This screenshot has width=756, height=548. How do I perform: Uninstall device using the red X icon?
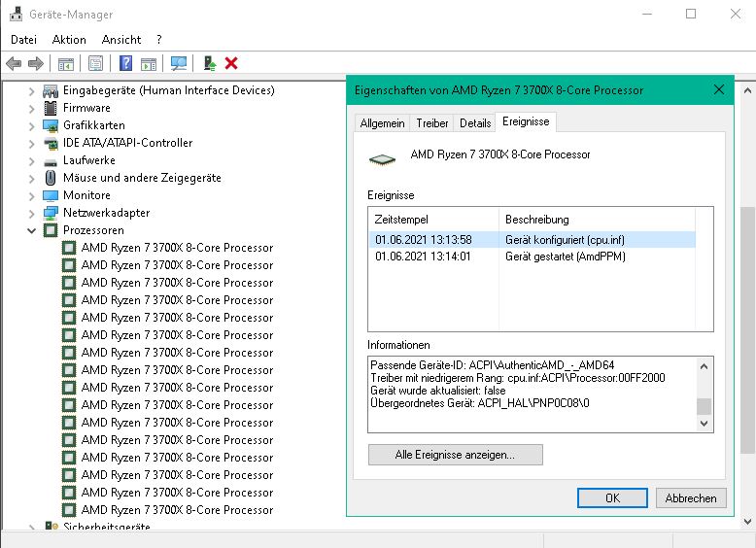point(231,63)
